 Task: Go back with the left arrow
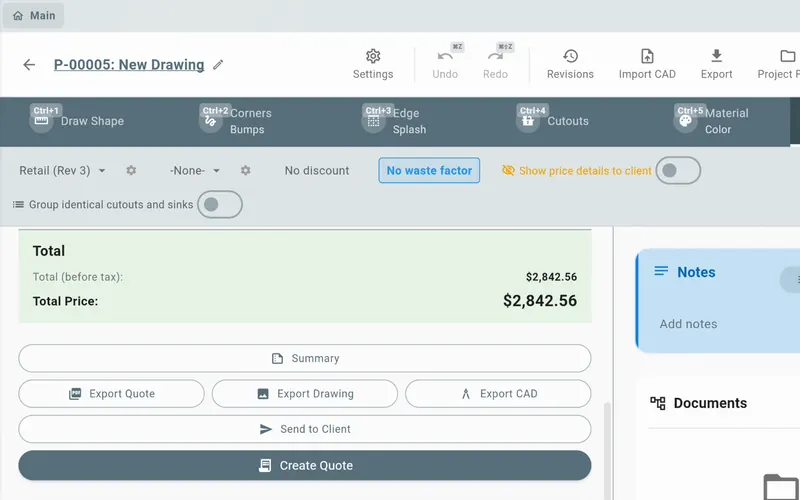click(29, 65)
